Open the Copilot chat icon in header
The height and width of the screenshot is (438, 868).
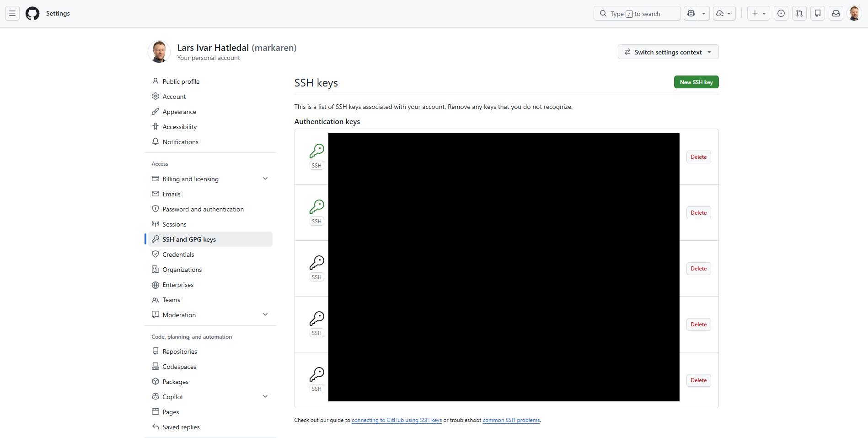[691, 13]
